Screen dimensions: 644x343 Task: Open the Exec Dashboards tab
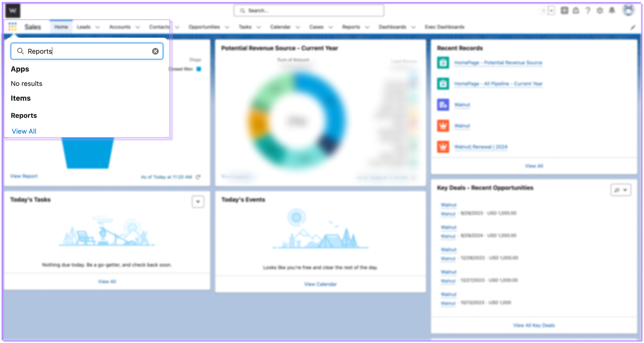pos(444,27)
